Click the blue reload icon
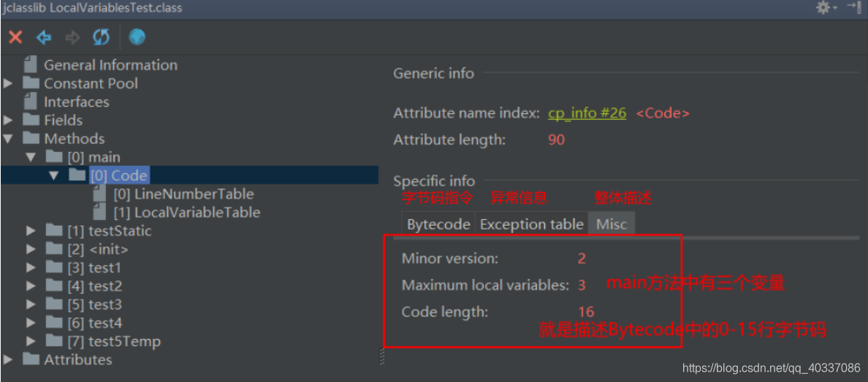The image size is (868, 382). point(102,38)
